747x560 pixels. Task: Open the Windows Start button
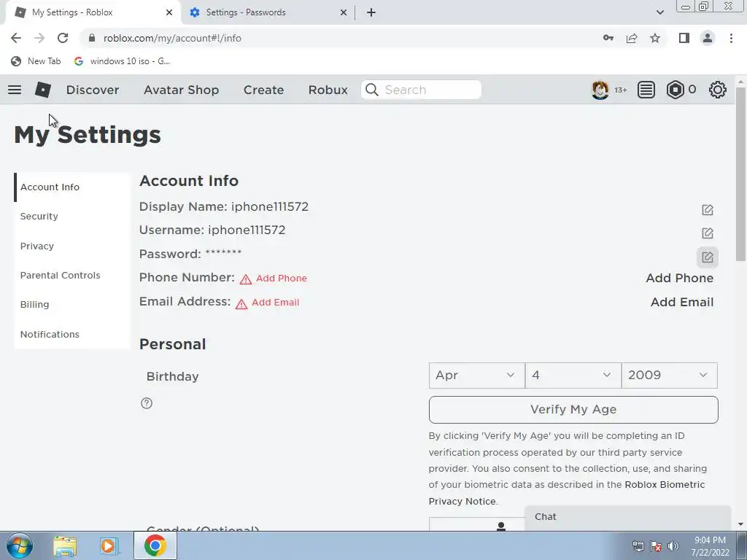[x=20, y=545]
